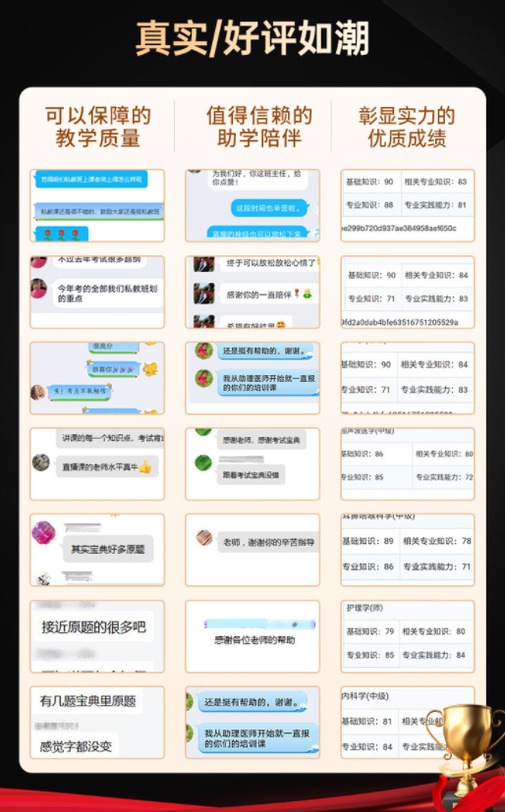Select the 彰显实力的优质成绩 column heading
This screenshot has width=505, height=812.
[x=407, y=127]
